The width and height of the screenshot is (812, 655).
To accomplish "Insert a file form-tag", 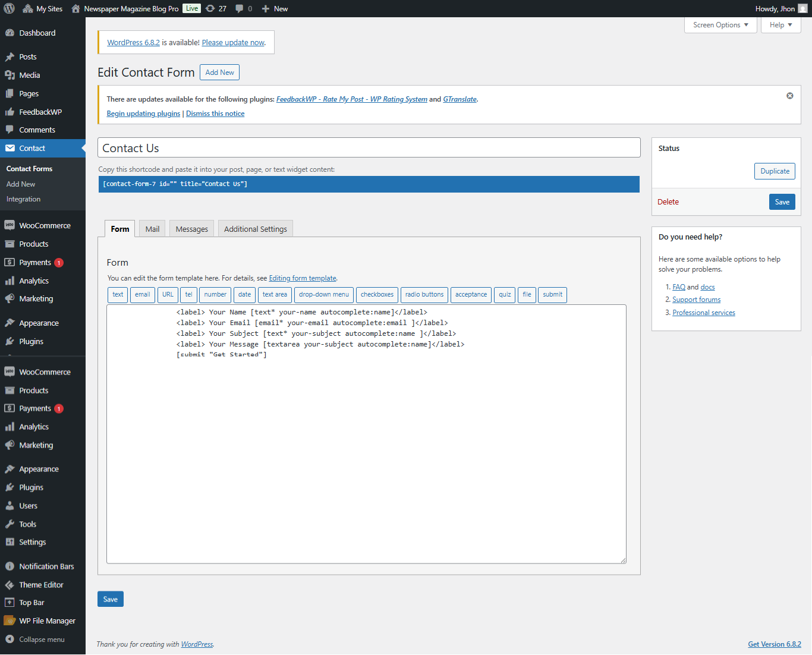I will [x=527, y=295].
